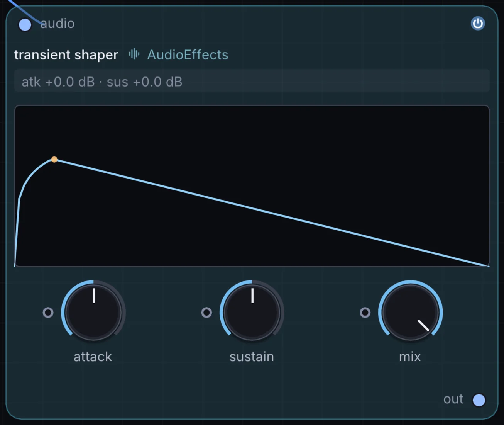Click the mix knob
This screenshot has height=425, width=504.
tap(410, 312)
